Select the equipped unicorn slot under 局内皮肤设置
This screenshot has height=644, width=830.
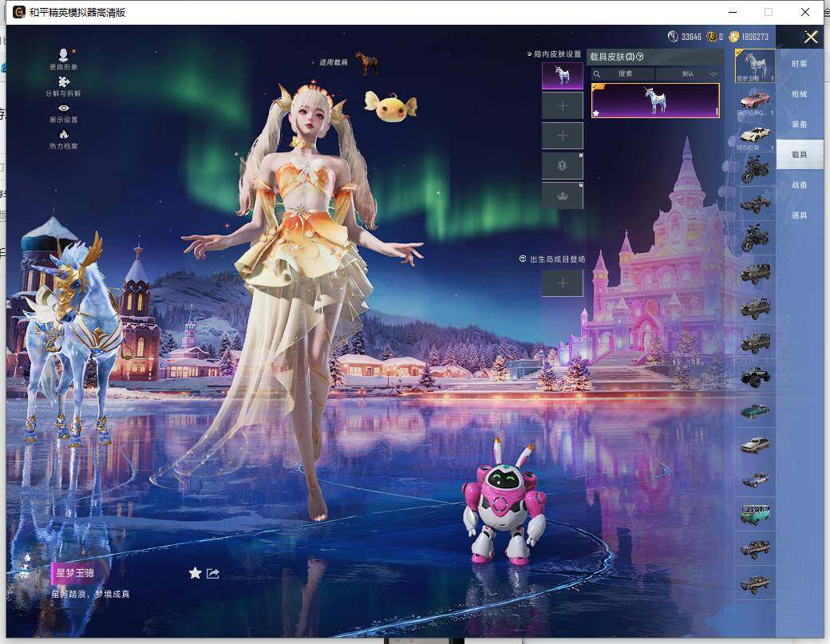(x=562, y=75)
